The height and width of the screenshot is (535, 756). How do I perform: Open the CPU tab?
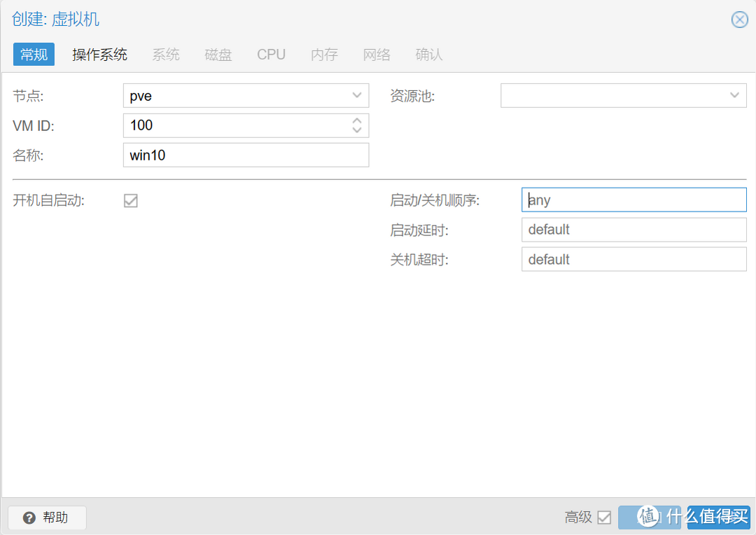(x=271, y=55)
